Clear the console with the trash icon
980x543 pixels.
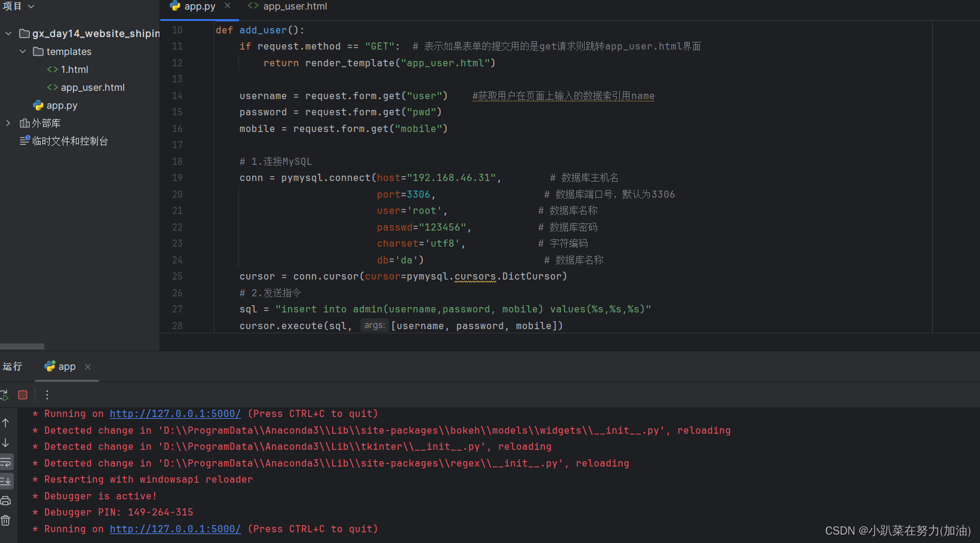pos(6,519)
